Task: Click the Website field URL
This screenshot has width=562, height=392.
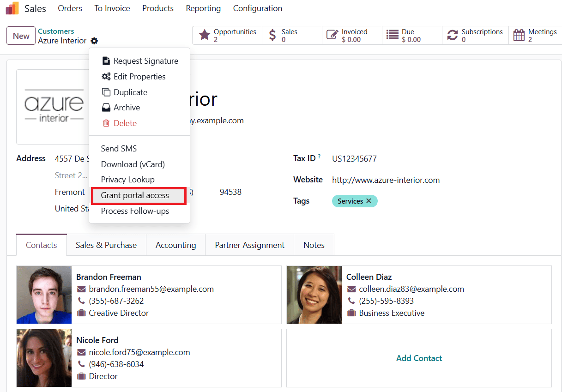Action: [386, 180]
